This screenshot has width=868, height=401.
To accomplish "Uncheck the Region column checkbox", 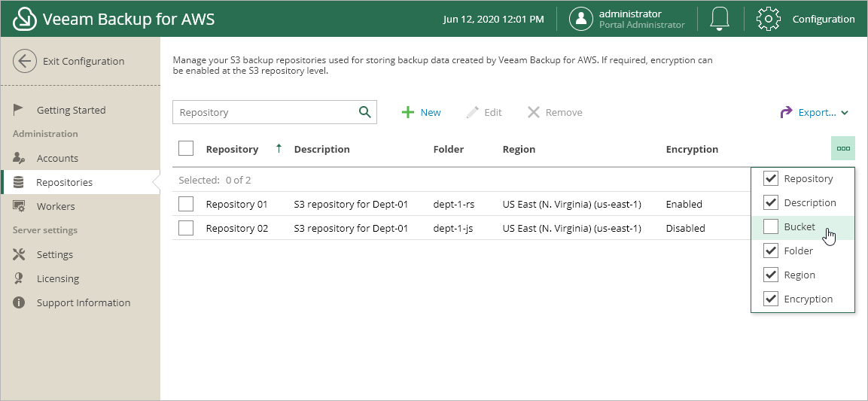I will 771,275.
